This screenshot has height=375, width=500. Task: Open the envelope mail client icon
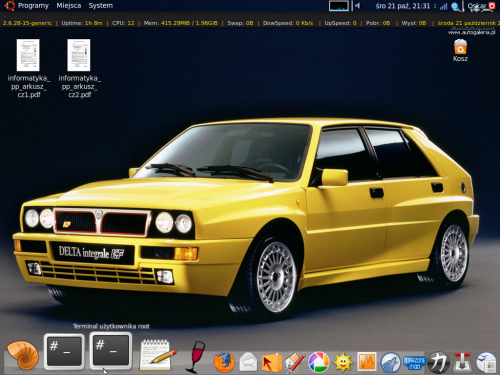248,362
